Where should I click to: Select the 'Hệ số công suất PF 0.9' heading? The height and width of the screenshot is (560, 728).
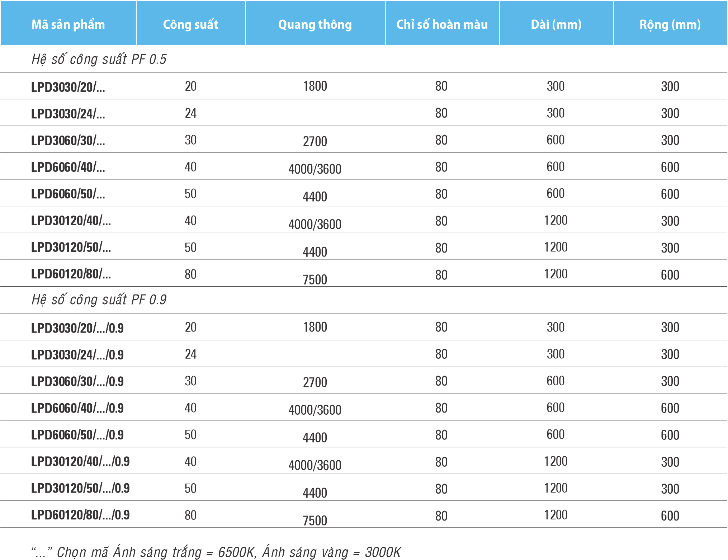99,300
